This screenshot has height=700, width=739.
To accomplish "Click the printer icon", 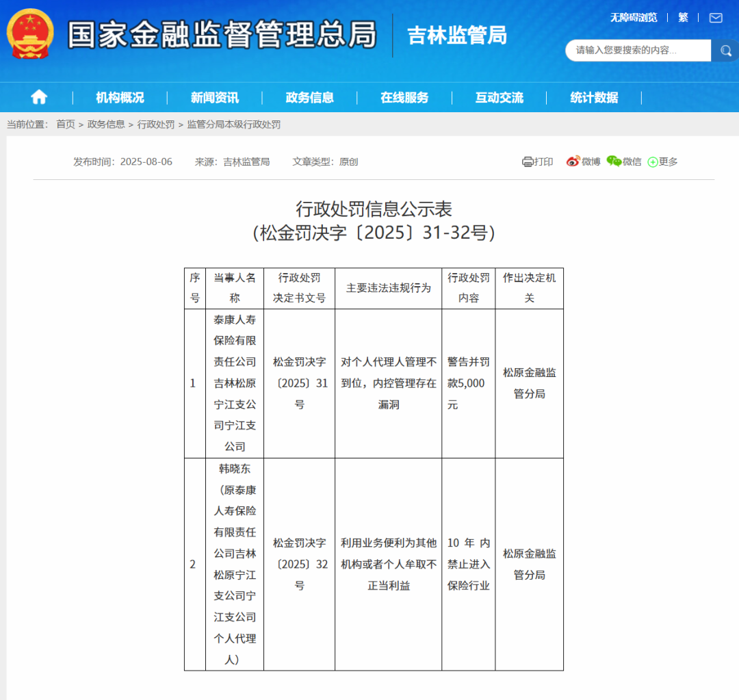I will click(x=528, y=161).
